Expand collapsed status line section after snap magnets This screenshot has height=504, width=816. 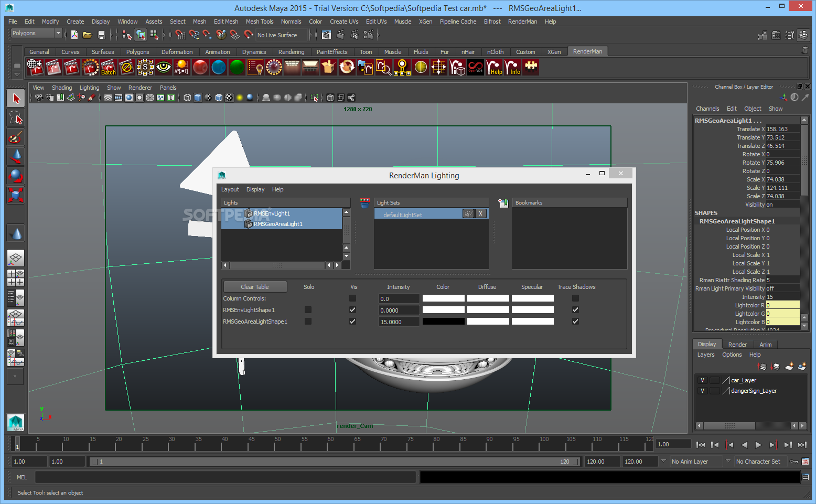[310, 35]
